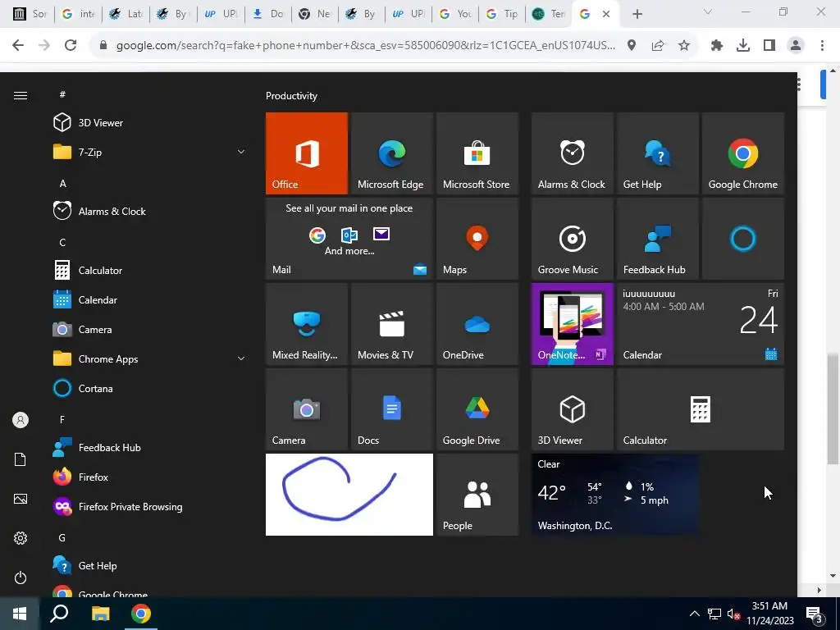This screenshot has width=840, height=630.
Task: Open Cortana from the app list
Action: click(x=150, y=388)
